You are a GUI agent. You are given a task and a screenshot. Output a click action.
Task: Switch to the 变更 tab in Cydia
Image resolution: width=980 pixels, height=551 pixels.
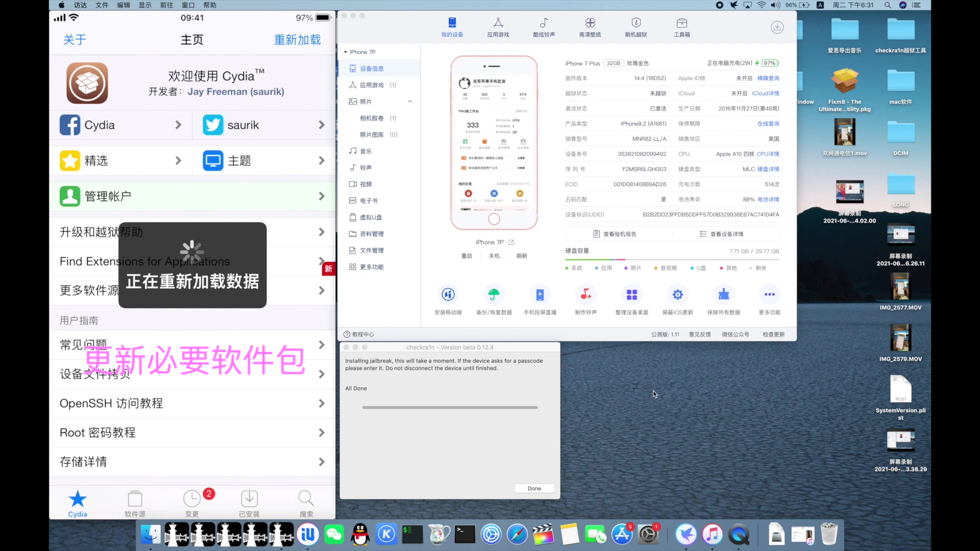coord(192,503)
